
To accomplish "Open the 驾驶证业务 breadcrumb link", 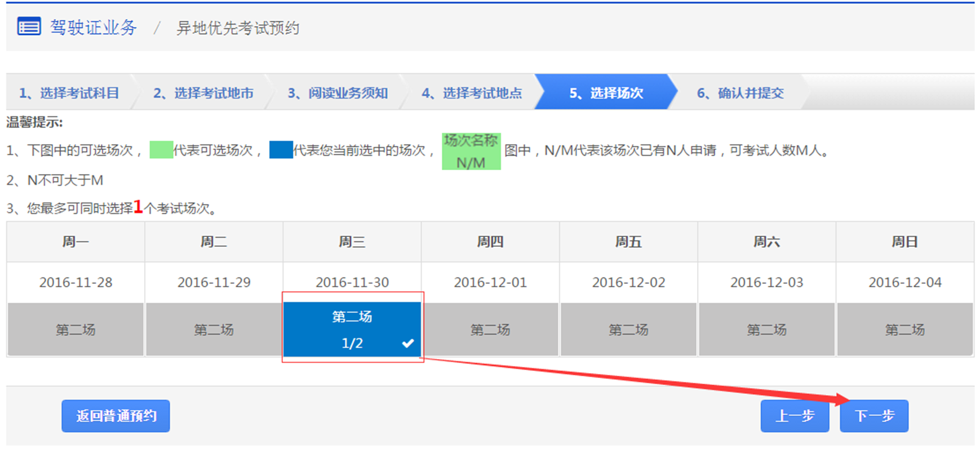I will pos(93,28).
